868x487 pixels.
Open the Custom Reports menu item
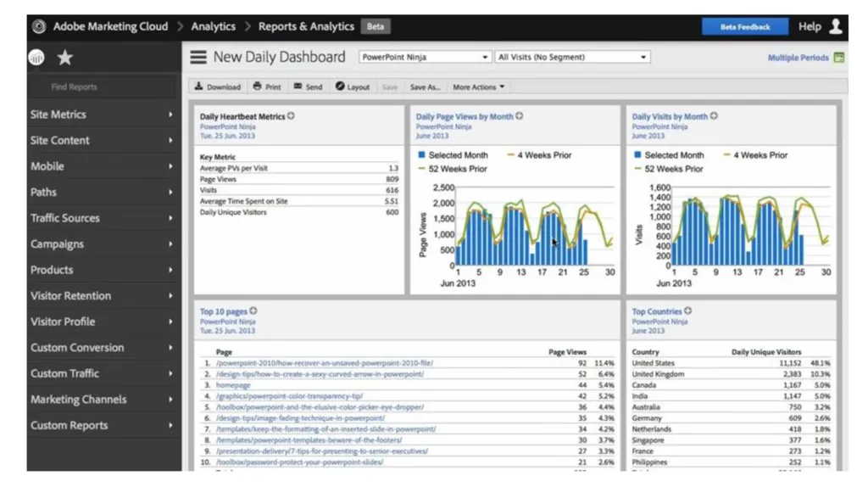(103, 426)
